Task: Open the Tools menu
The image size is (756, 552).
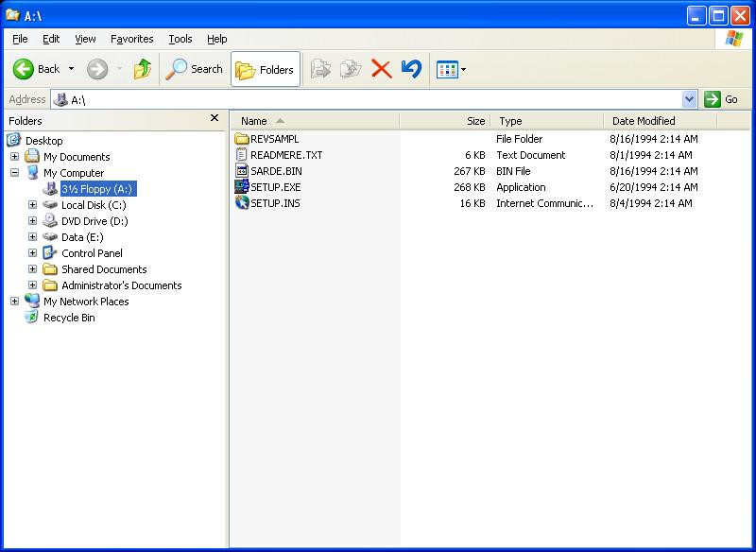Action: pyautogui.click(x=180, y=39)
